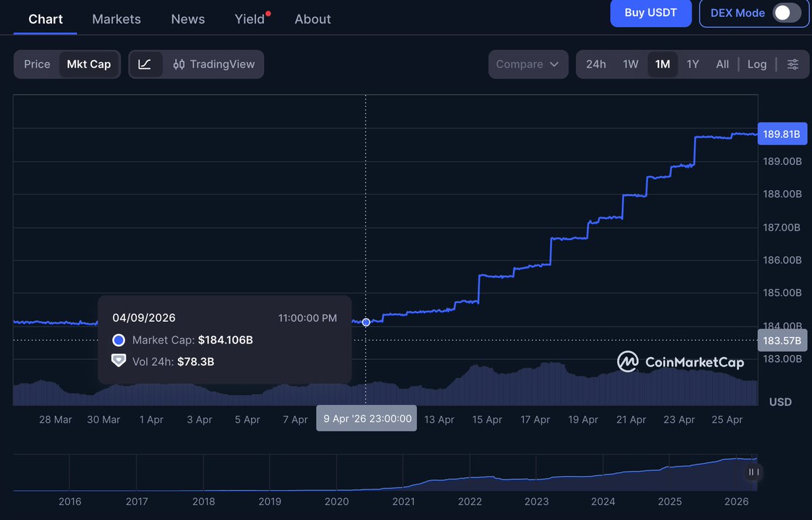Image resolution: width=812 pixels, height=520 pixels.
Task: Enable Log scale on chart
Action: point(757,64)
